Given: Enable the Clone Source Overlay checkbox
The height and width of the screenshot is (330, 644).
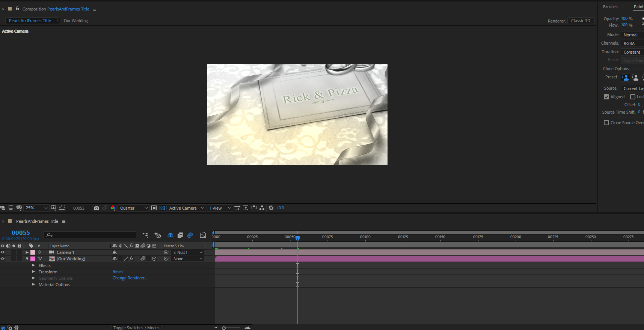Looking at the screenshot, I should click(x=606, y=123).
